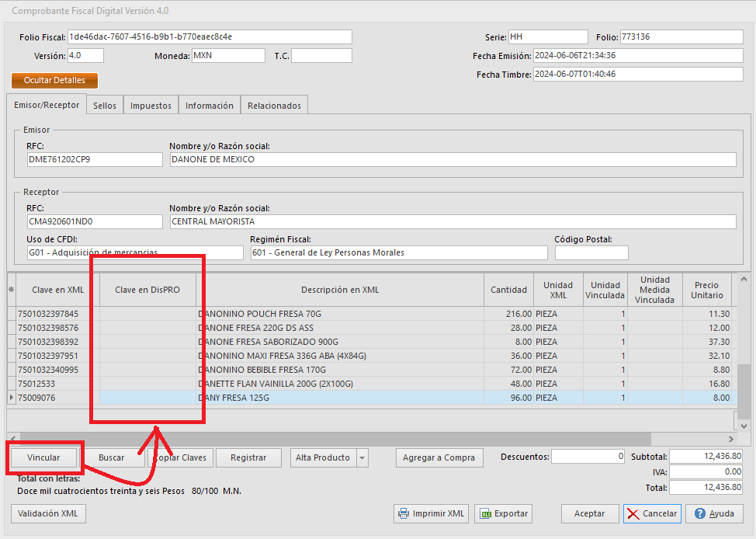Image resolution: width=756 pixels, height=539 pixels.
Task: Click the blue question mark Ayuda icon
Action: (x=701, y=513)
